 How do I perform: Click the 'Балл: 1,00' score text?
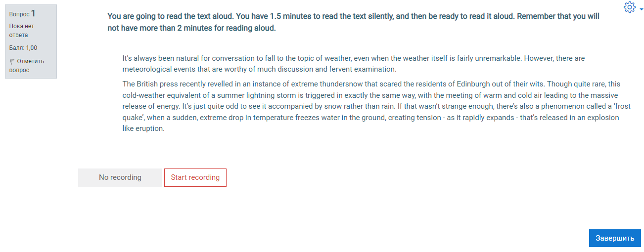tap(23, 48)
